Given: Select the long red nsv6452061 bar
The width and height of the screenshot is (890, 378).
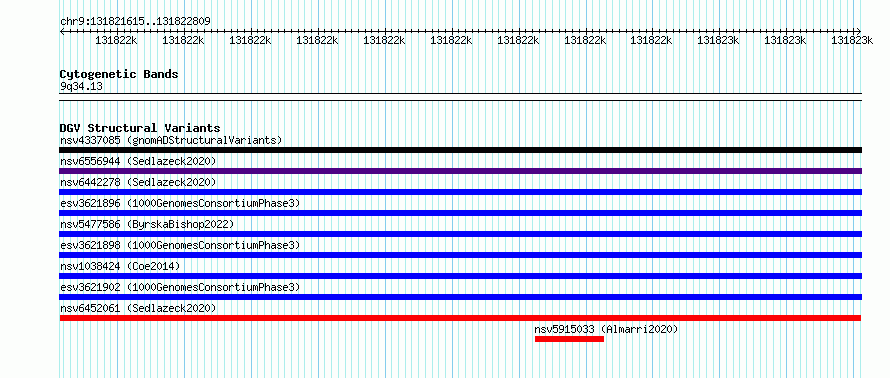Looking at the screenshot, I should (x=461, y=318).
